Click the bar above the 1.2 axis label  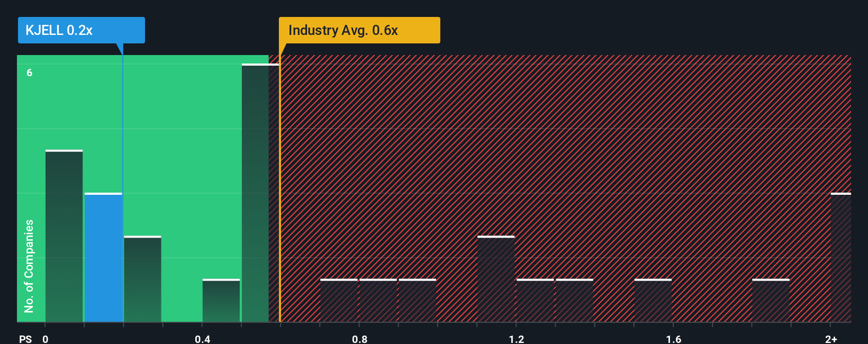click(x=535, y=301)
